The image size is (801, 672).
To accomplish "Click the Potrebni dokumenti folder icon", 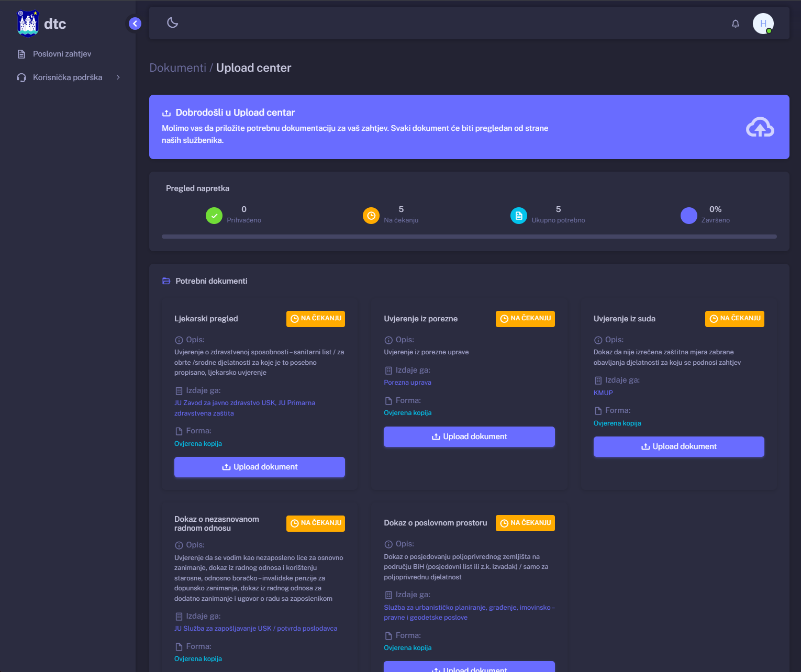I will pos(166,281).
